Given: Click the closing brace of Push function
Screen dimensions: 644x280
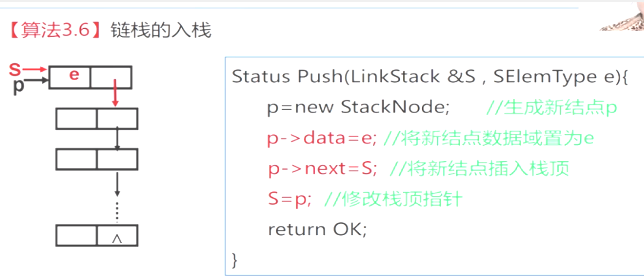Looking at the screenshot, I should tap(235, 260).
